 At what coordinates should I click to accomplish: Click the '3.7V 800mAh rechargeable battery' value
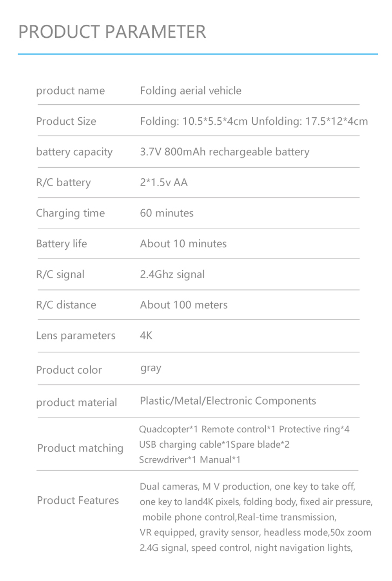click(225, 152)
